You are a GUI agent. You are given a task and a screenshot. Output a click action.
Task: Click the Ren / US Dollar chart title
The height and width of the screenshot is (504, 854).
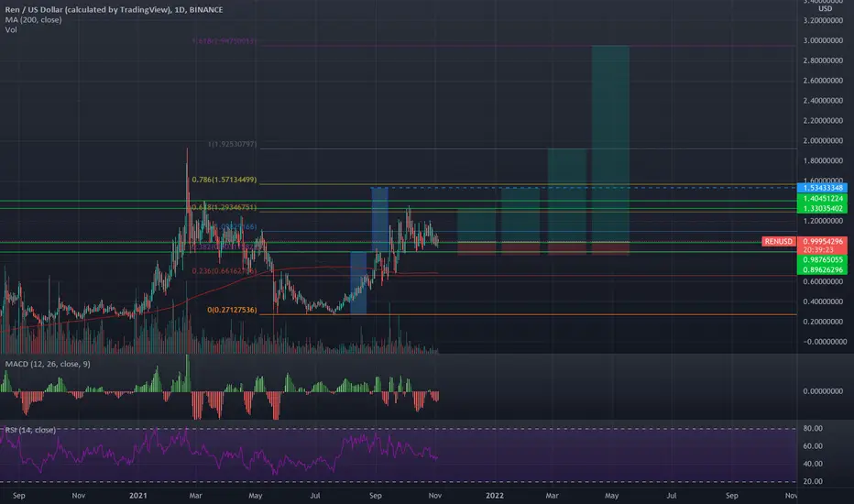114,9
